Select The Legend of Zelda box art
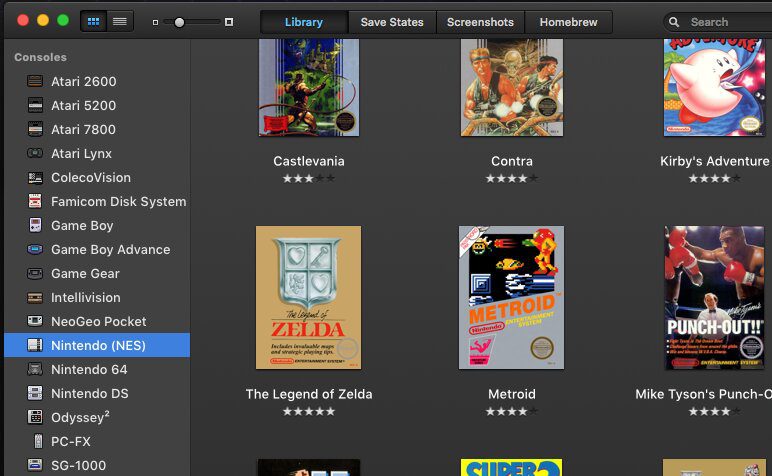The width and height of the screenshot is (772, 476). 309,298
